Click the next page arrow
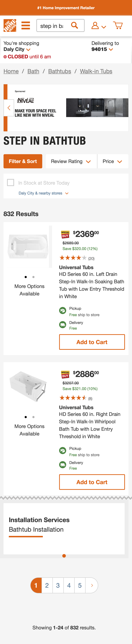132x644 pixels. coord(92,585)
